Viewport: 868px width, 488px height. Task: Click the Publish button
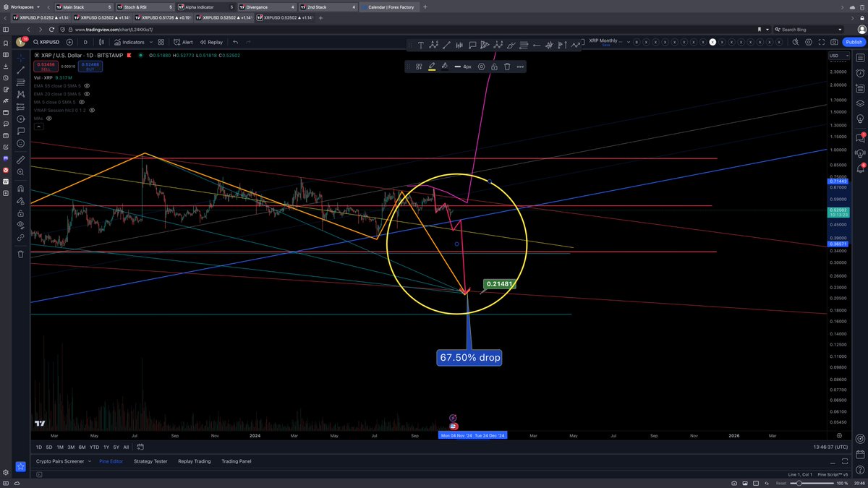pyautogui.click(x=854, y=42)
